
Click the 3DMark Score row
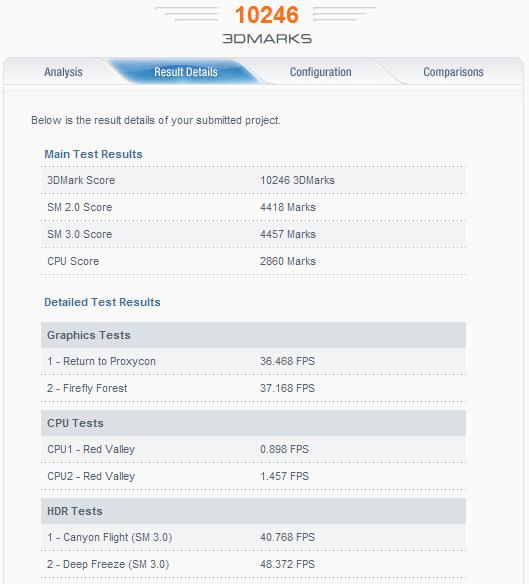(253, 180)
